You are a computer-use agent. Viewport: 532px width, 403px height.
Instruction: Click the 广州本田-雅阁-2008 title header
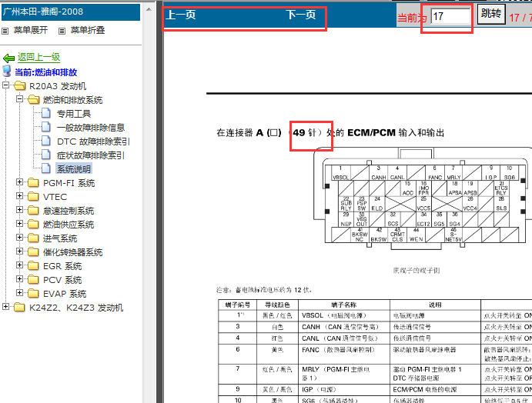tap(71, 12)
